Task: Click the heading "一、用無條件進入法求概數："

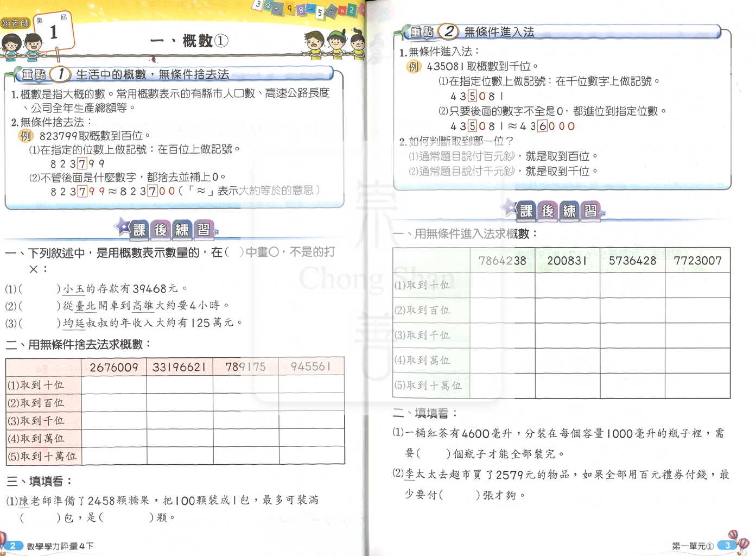Action: click(466, 234)
